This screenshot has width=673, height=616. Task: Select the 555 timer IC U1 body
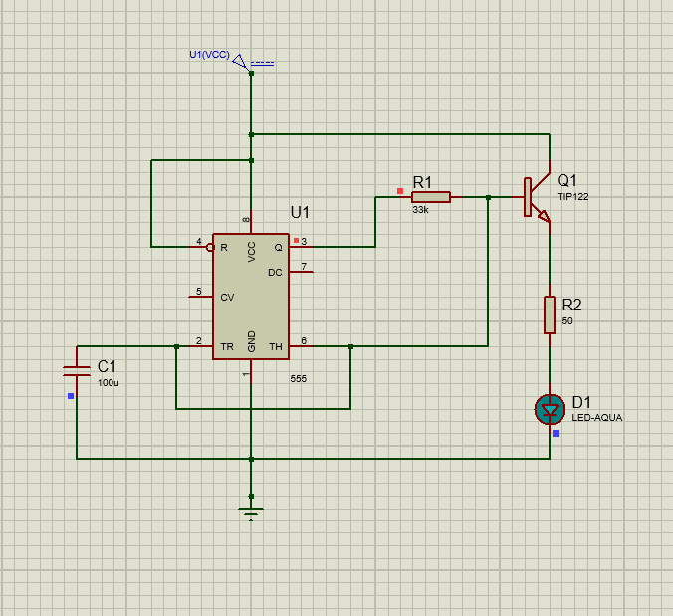(x=251, y=297)
